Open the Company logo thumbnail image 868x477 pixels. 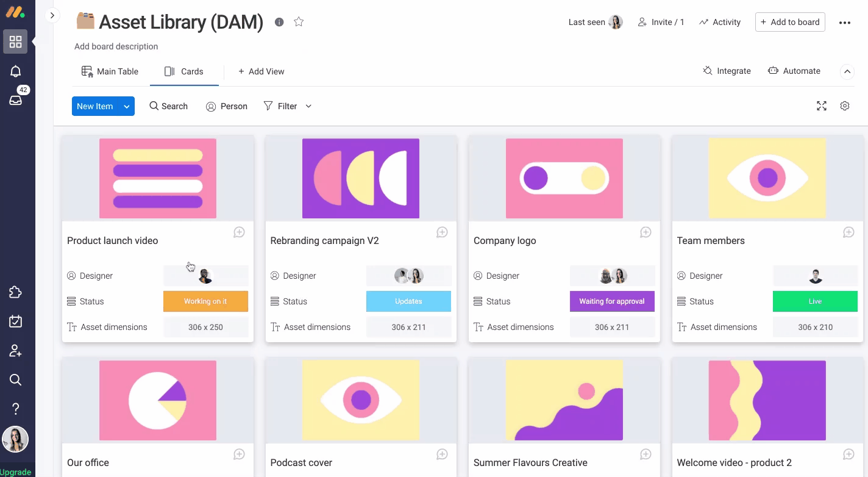click(x=564, y=178)
